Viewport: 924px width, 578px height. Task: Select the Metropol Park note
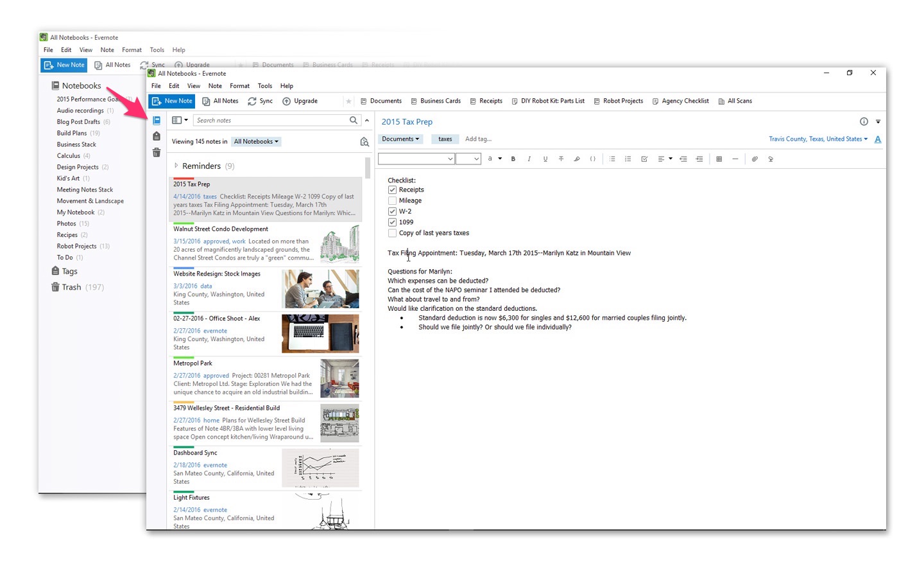tap(266, 378)
